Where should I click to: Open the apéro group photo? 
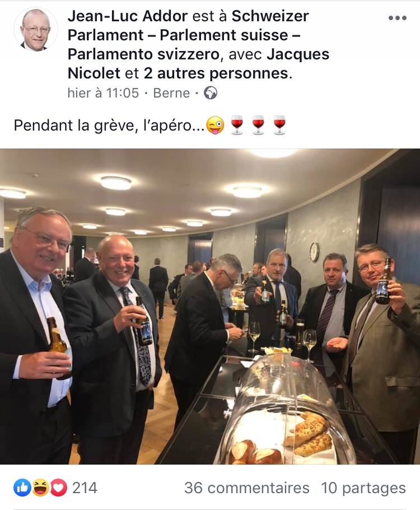(210, 307)
